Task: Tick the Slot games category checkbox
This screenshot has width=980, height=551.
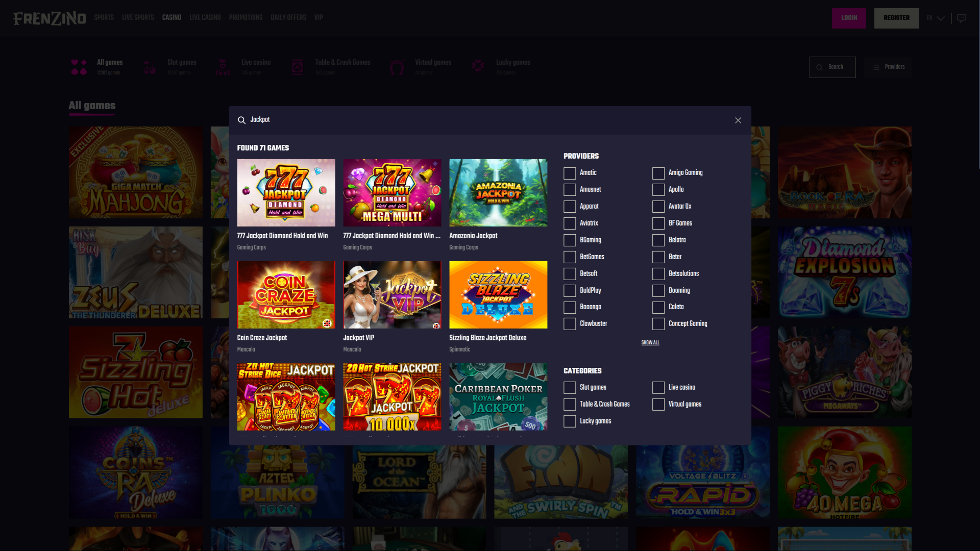Action: (570, 388)
